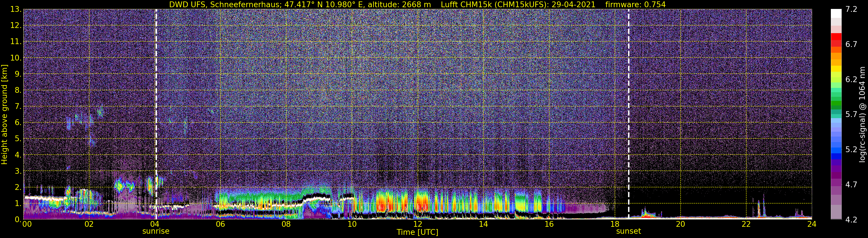Click the height axis tick label '4.'
868x238 pixels.
[18, 155]
